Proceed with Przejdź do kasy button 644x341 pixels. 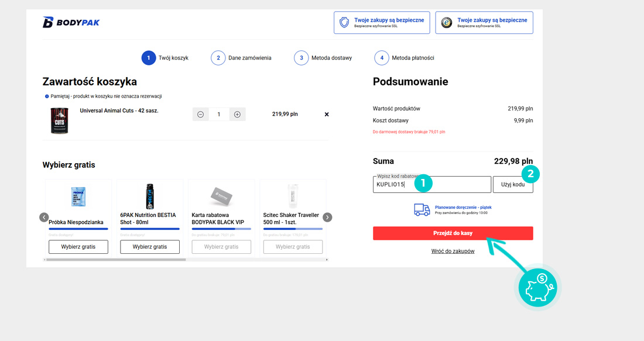coord(453,233)
